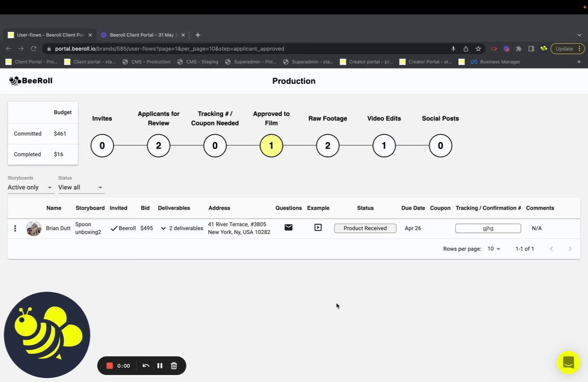
Task: Close the User-flows tab
Action: click(x=90, y=35)
